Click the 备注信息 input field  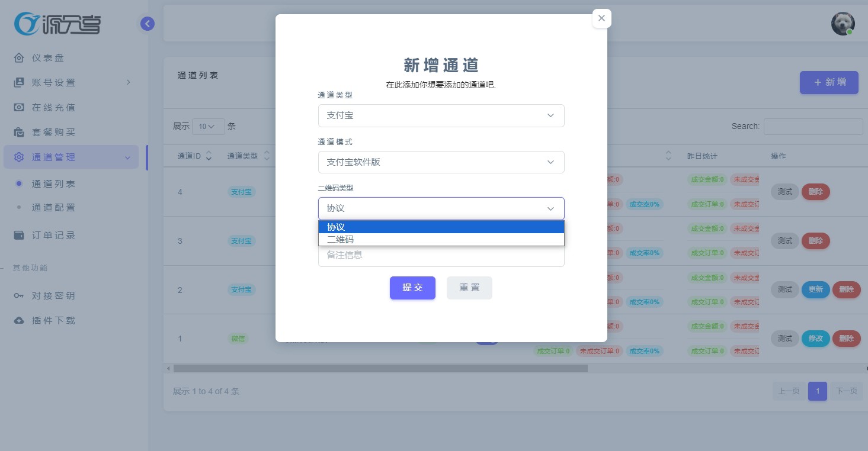pyautogui.click(x=441, y=256)
